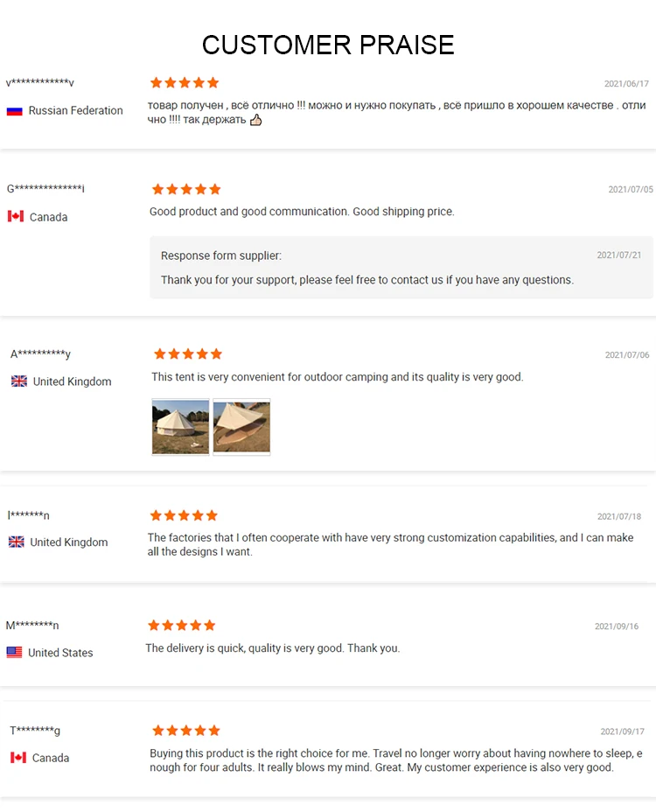Click the CUSTOMER PRAISE heading
656x812 pixels.
(x=328, y=45)
